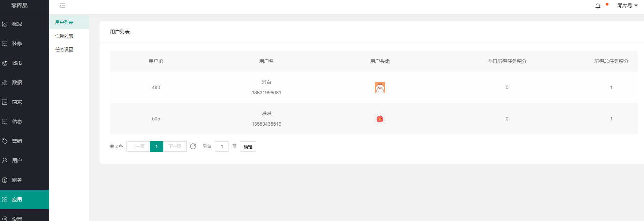The height and width of the screenshot is (221, 644).
Task: Click the 今日所得任务积分 column header
Action: click(507, 61)
